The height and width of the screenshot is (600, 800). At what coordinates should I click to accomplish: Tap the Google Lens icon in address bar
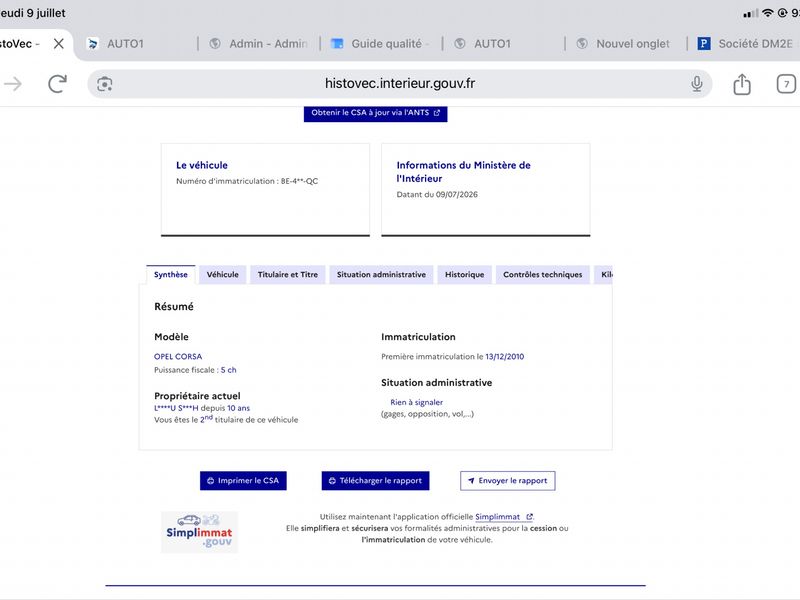click(105, 84)
